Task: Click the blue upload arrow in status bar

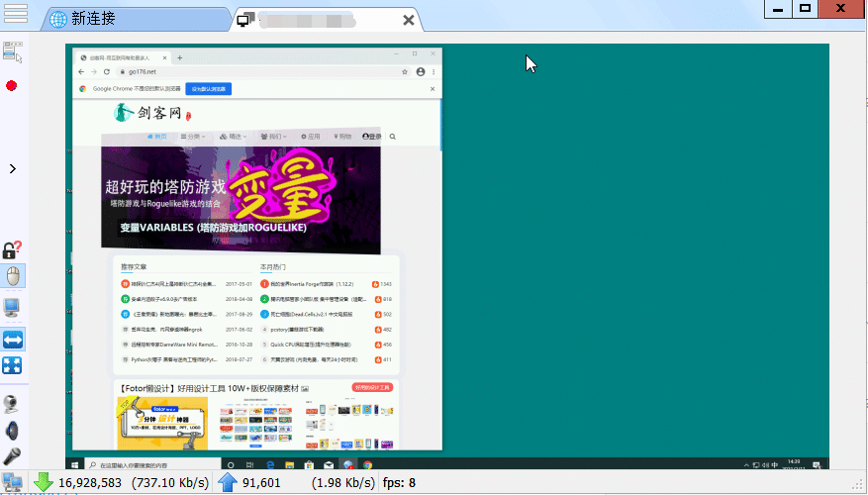Action: click(x=228, y=482)
